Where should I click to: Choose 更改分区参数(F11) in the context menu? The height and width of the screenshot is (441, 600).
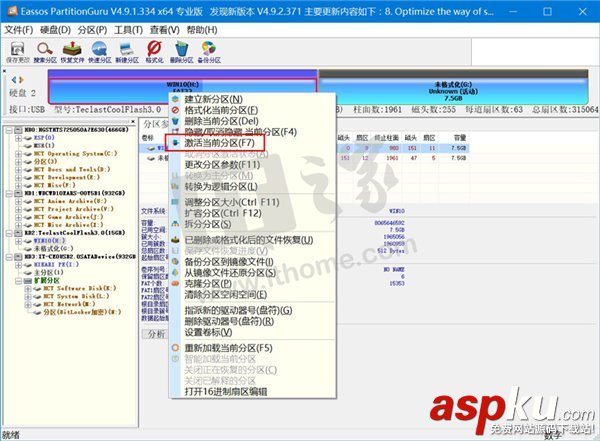[252, 165]
